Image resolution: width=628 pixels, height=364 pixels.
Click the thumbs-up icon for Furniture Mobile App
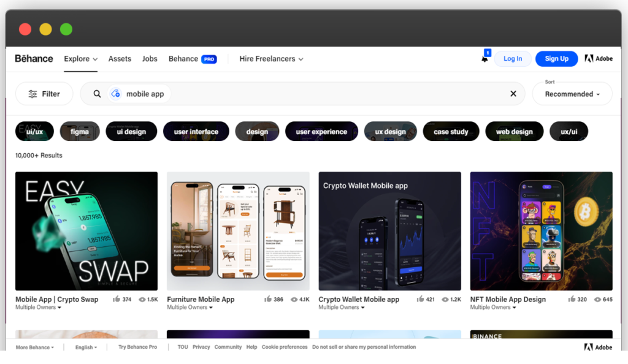[x=268, y=299]
